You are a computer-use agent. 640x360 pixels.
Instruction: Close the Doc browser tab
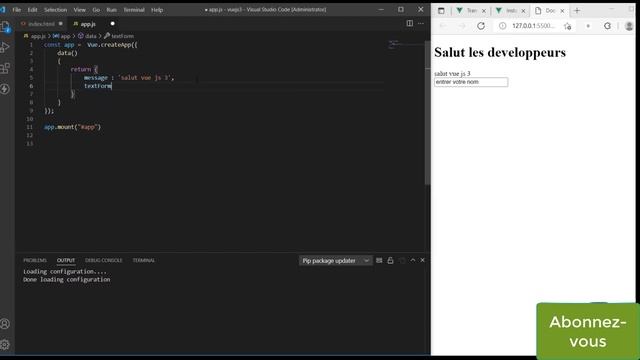point(562,11)
